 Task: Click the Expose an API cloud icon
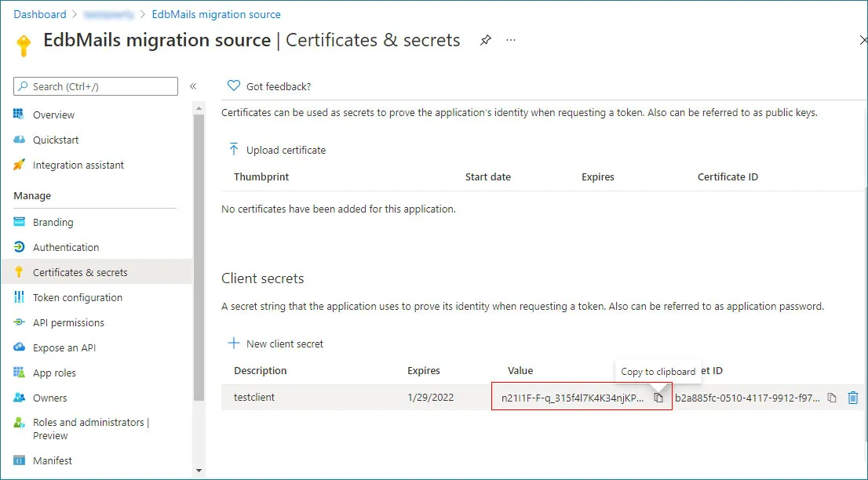click(x=19, y=347)
